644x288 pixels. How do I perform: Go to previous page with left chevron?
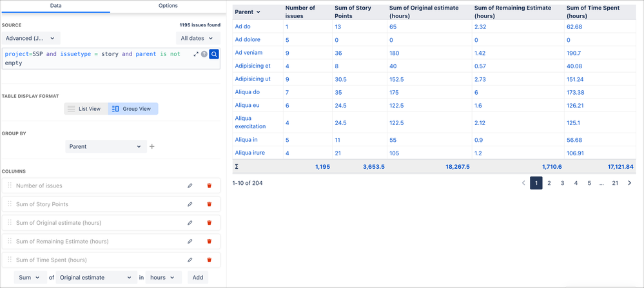(x=523, y=183)
